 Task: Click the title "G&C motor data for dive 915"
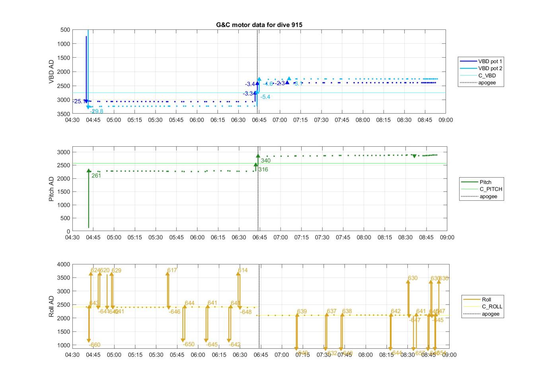pyautogui.click(x=259, y=25)
